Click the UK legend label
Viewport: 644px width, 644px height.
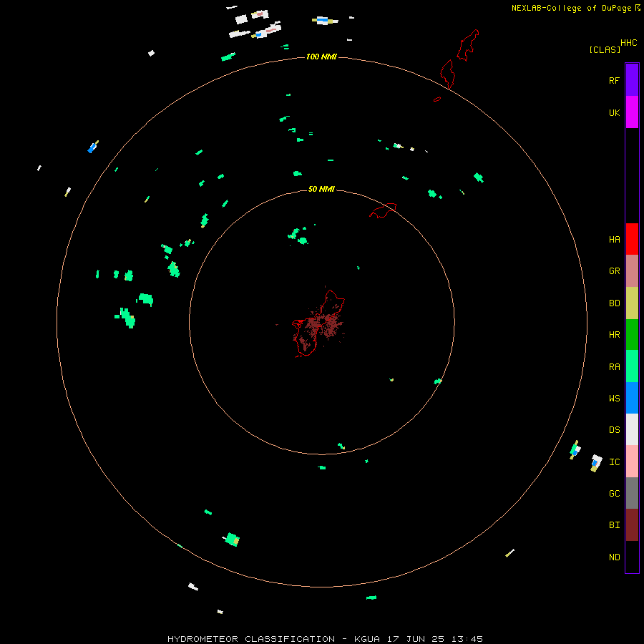[614, 112]
